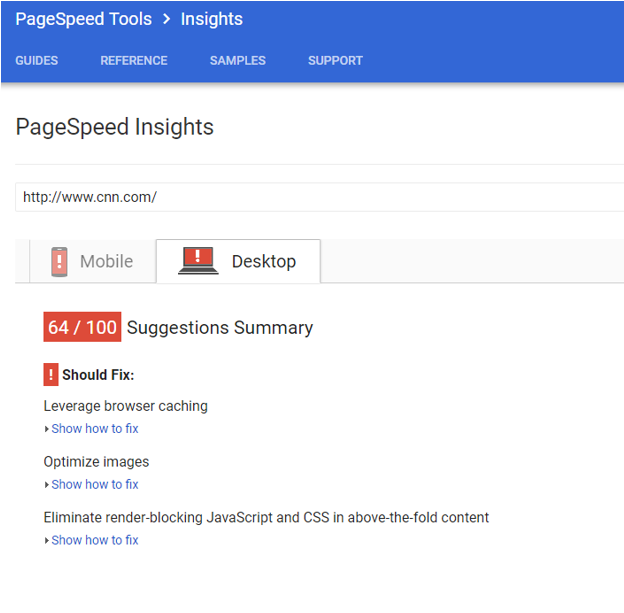Go to the PageSpeed Tools breadcrumb link
The image size is (624, 613).
coord(84,19)
